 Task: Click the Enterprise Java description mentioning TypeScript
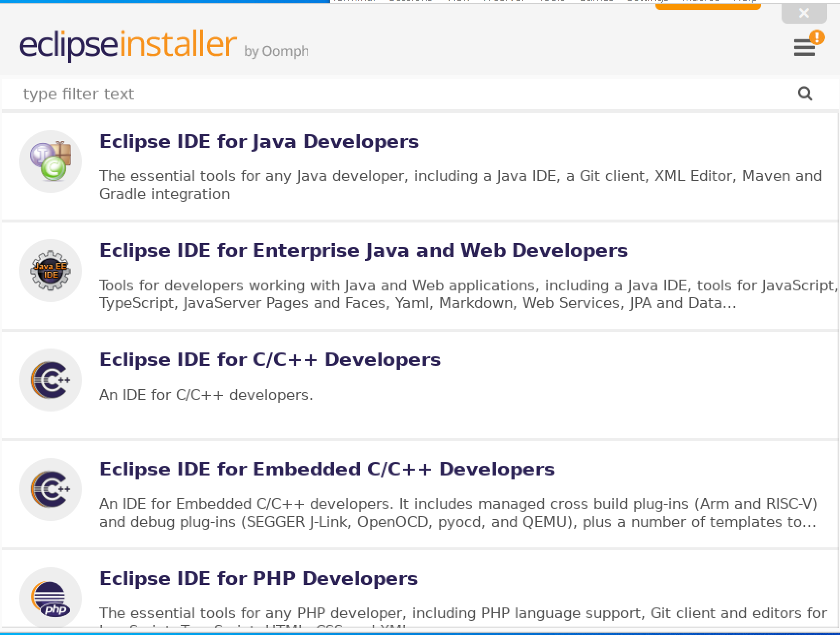pyautogui.click(x=468, y=294)
